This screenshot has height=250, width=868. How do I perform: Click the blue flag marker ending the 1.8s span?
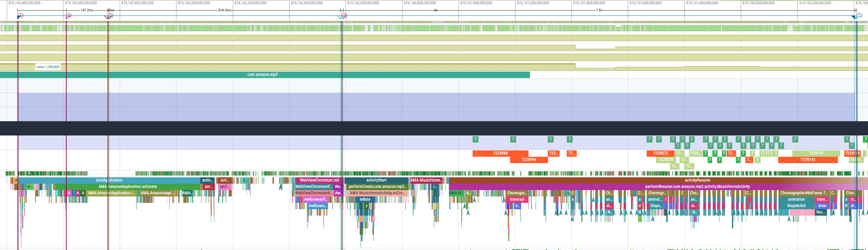click(859, 16)
